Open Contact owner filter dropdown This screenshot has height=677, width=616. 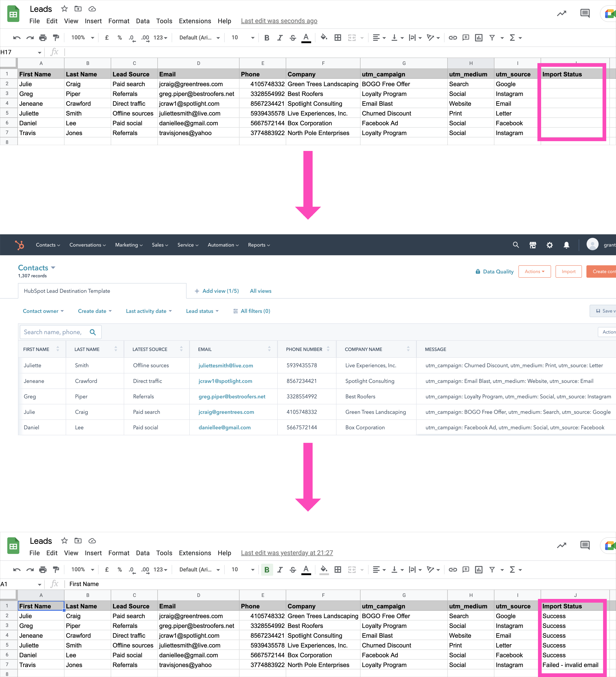pos(43,311)
